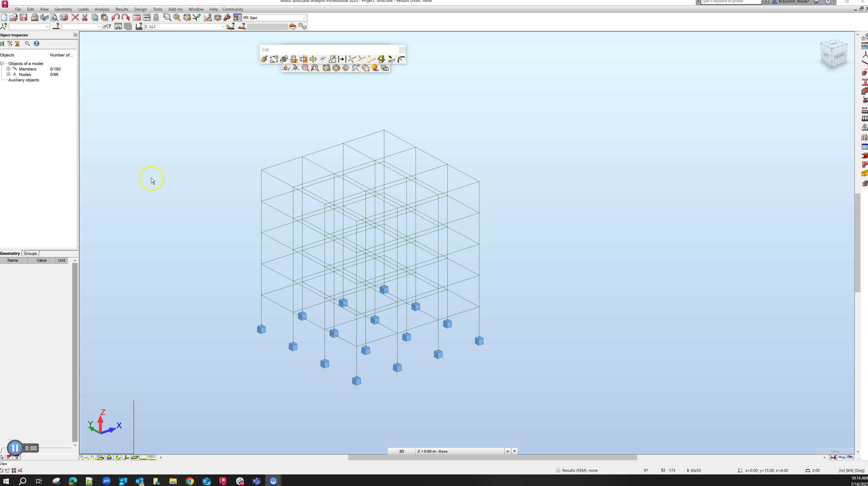The width and height of the screenshot is (868, 486).
Task: Activate the Pan hand tool
Action: coord(365,68)
